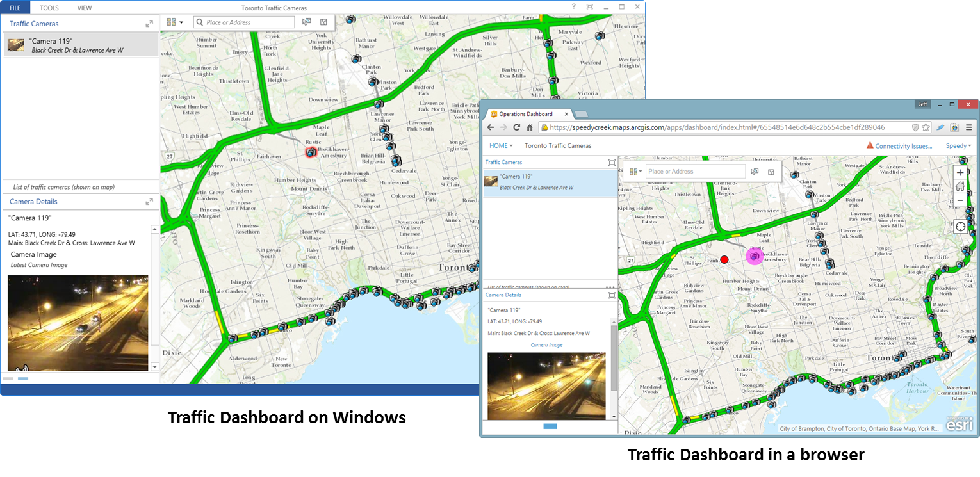
Task: Expand the Camera Details panel in Windows dashboard
Action: [x=149, y=202]
